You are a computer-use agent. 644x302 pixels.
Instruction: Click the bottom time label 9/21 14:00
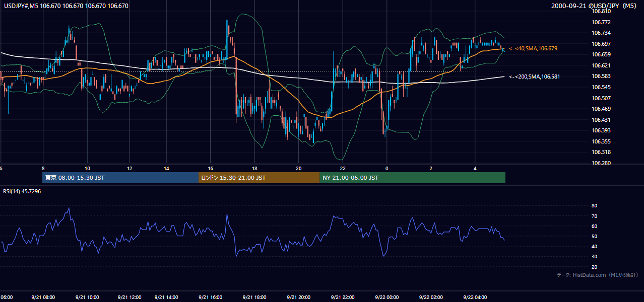[167, 297]
